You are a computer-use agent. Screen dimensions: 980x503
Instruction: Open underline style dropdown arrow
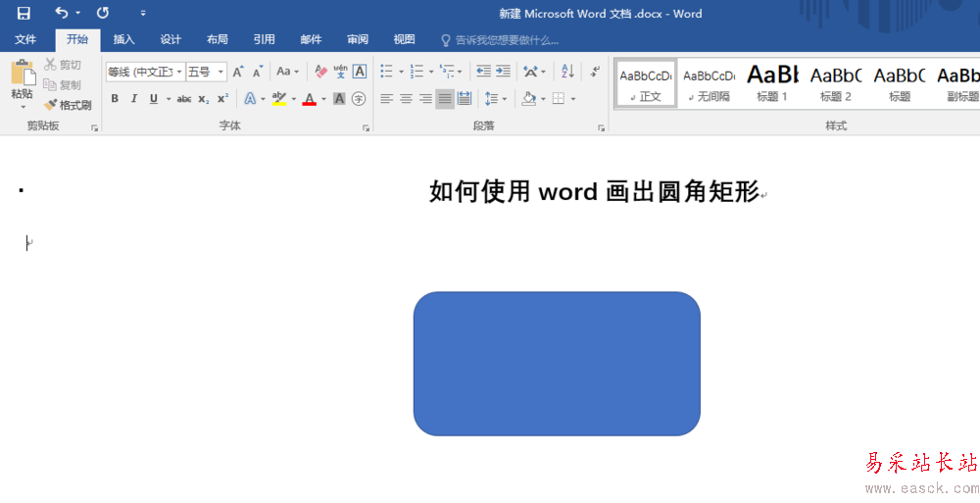tap(169, 99)
